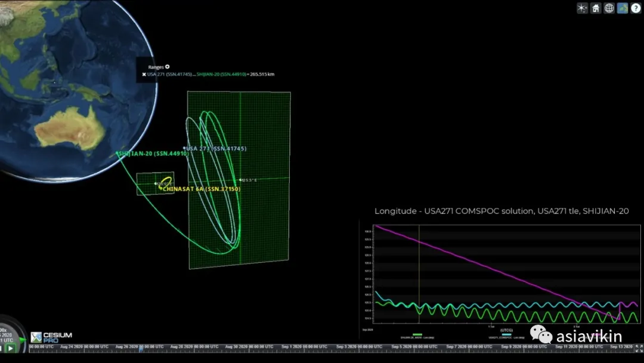
Task: Jump timeline to Sep 11 2020
Action: (579, 347)
